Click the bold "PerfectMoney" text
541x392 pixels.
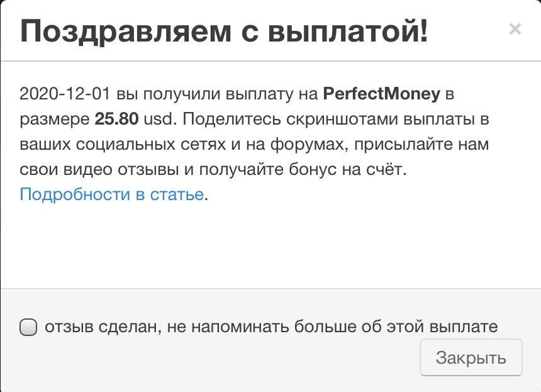382,94
